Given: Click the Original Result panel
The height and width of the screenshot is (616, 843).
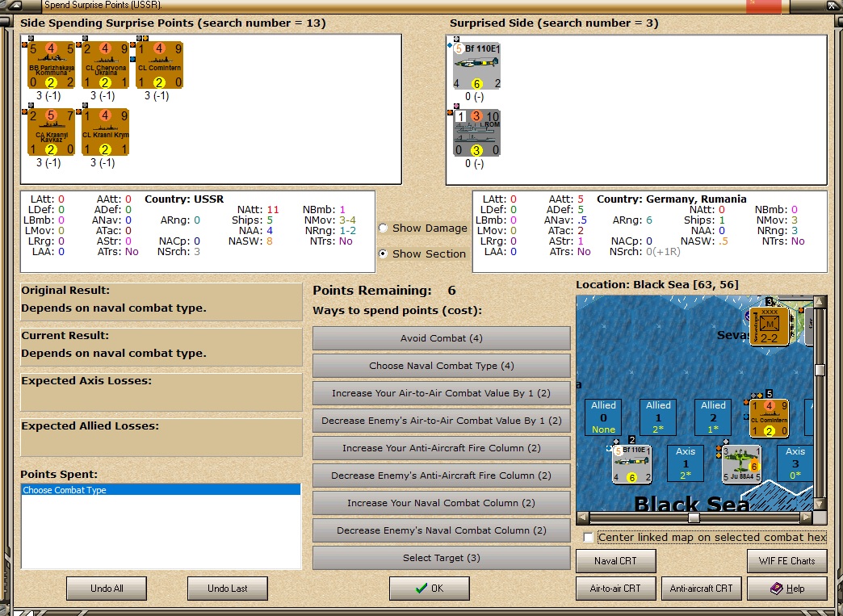Looking at the screenshot, I should 161,302.
